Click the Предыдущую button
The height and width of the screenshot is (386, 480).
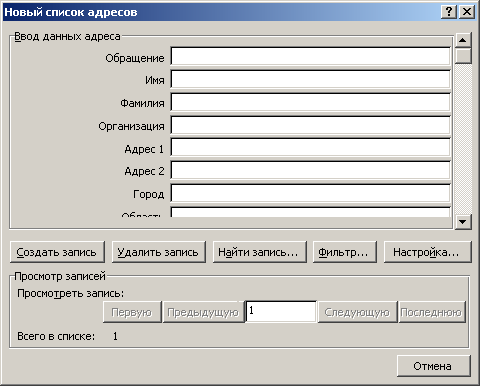[203, 312]
